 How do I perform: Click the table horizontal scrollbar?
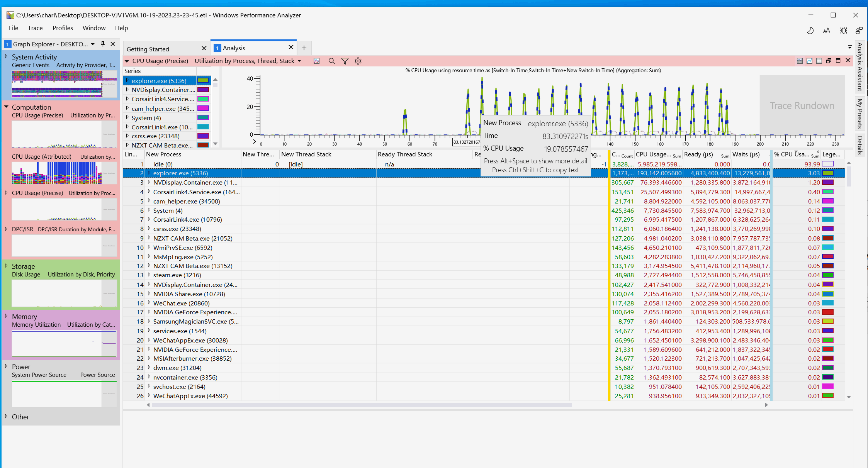click(x=362, y=405)
